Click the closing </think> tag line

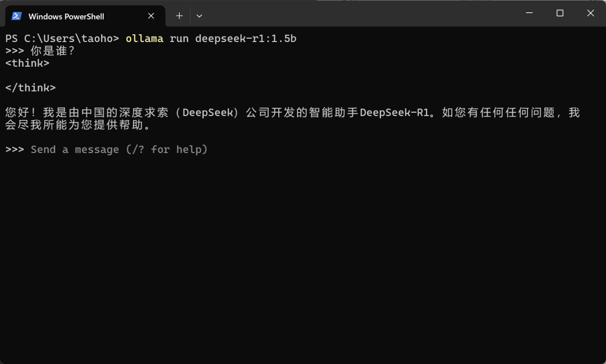tap(30, 87)
